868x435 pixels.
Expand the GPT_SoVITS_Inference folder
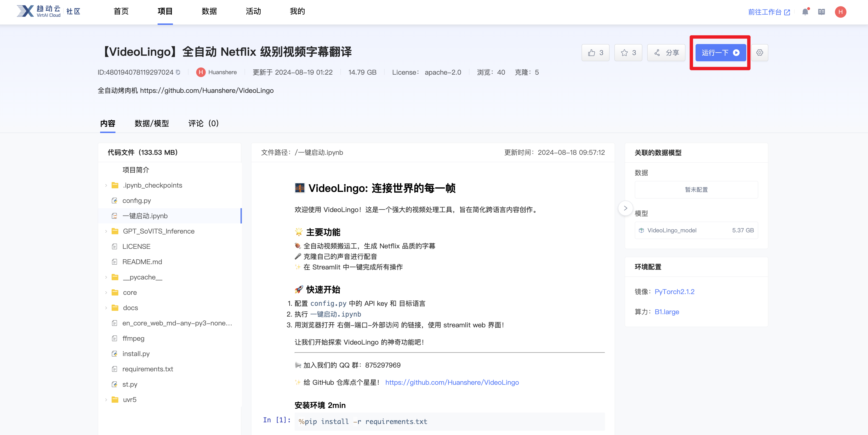click(106, 231)
